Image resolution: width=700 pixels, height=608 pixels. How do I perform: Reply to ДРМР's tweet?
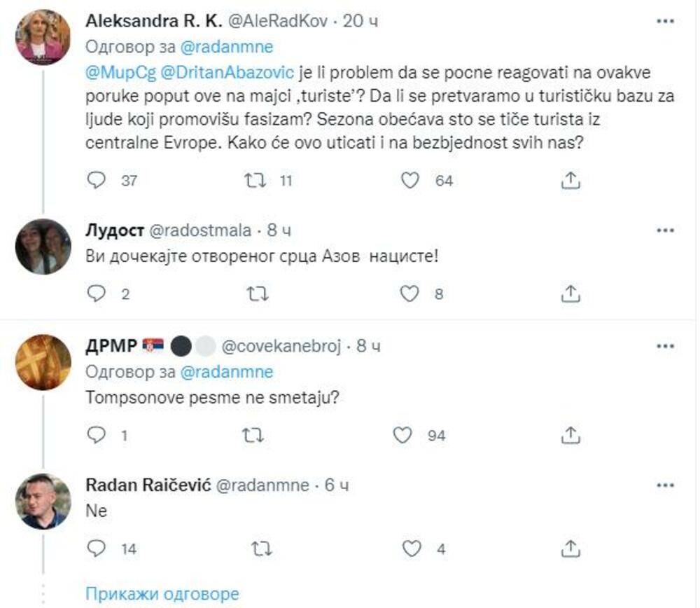click(96, 434)
